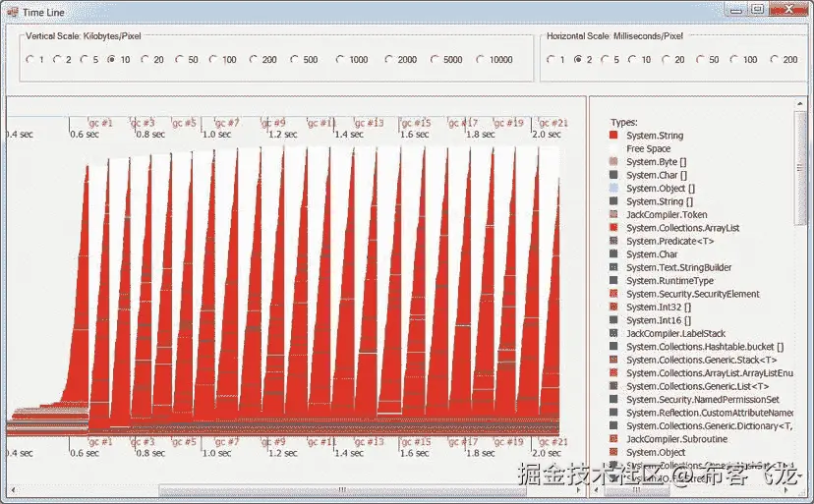
Task: Set vertical scale to 100
Action: [213, 59]
